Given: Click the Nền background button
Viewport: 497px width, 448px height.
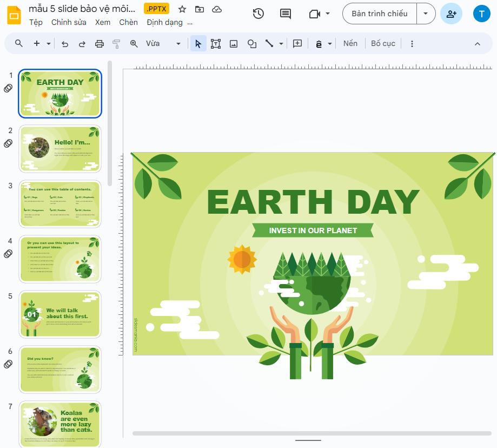Looking at the screenshot, I should point(350,43).
